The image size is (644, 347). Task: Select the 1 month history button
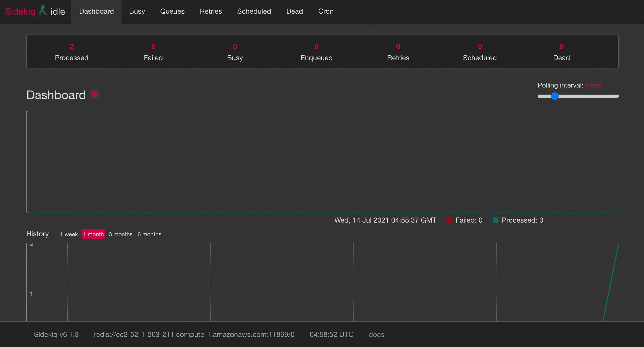click(93, 234)
